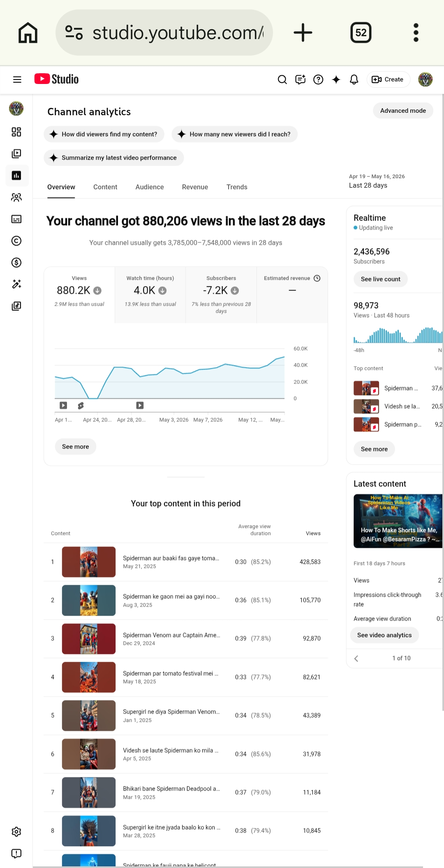Click the Apr 28 video-published marker on chart
This screenshot has height=868, width=444.
[x=140, y=405]
